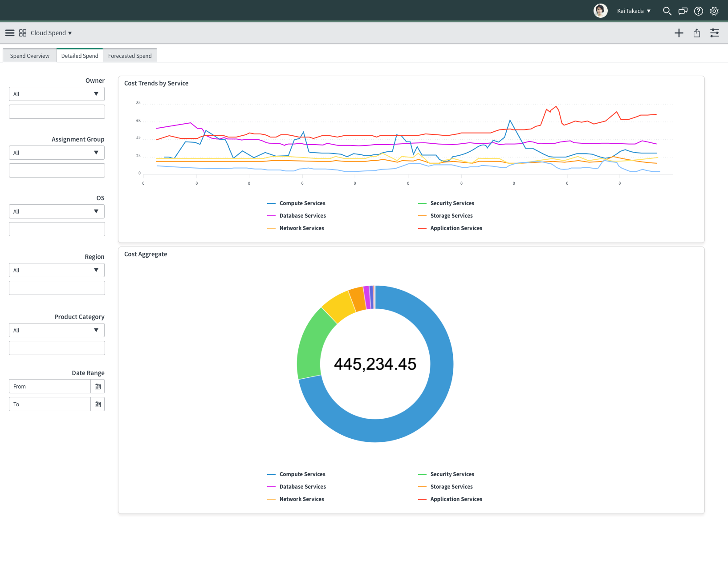The width and height of the screenshot is (728, 562).
Task: Open the Cloud Spend dashboard dropdown
Action: click(51, 33)
